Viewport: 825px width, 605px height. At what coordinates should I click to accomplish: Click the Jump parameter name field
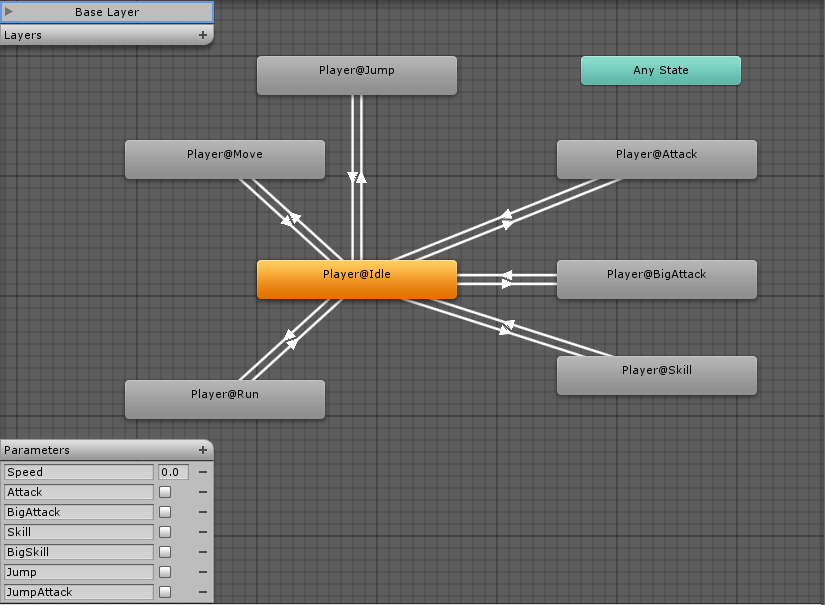click(79, 572)
